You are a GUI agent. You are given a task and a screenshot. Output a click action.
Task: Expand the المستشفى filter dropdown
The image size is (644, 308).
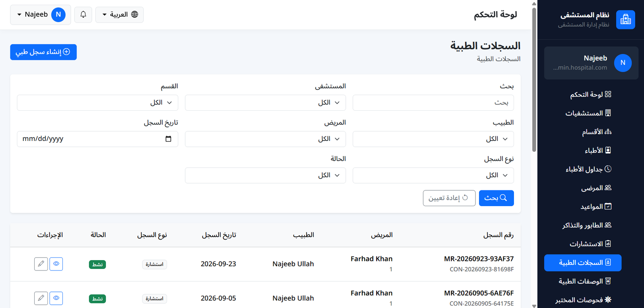click(x=265, y=103)
